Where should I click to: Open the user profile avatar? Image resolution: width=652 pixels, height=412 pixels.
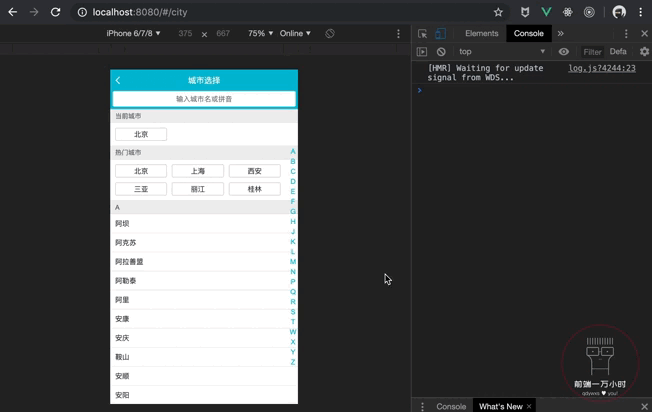click(x=619, y=12)
